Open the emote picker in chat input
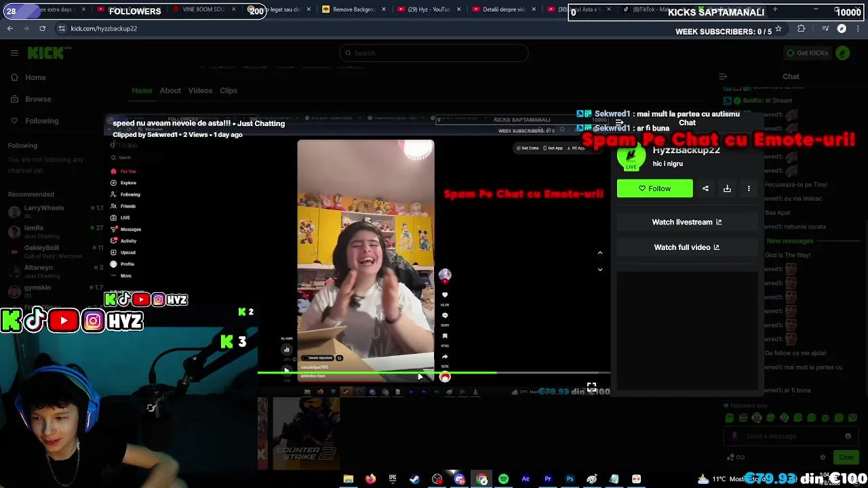868x488 pixels. tap(848, 436)
